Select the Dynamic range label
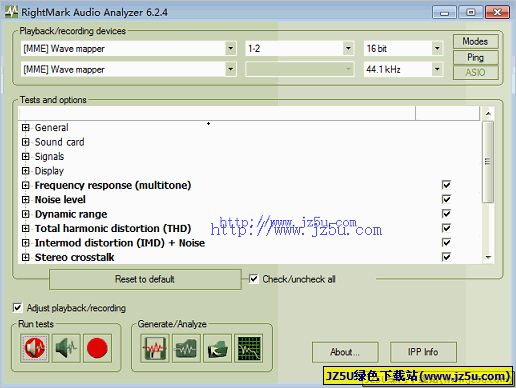The image size is (516, 388). coord(71,214)
